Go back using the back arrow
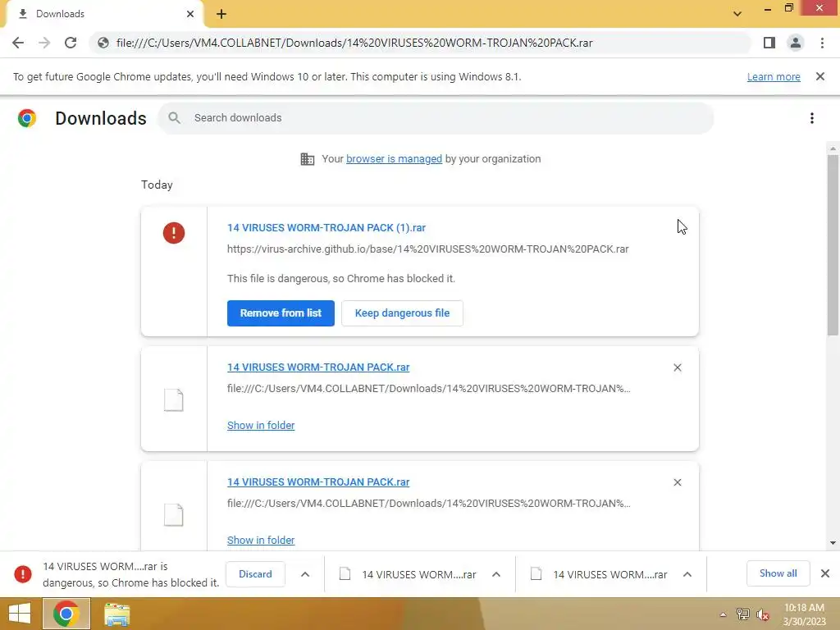 18,43
